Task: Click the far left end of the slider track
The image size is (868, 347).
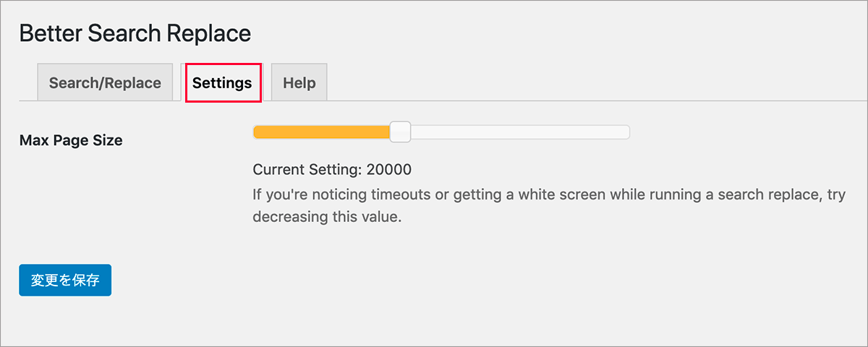Action: [x=255, y=132]
